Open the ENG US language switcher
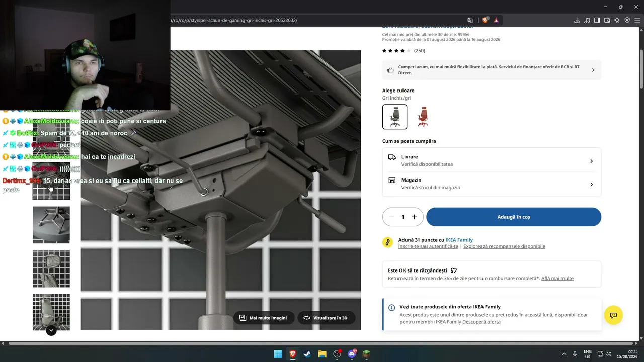This screenshot has width=644, height=362. pos(587,354)
